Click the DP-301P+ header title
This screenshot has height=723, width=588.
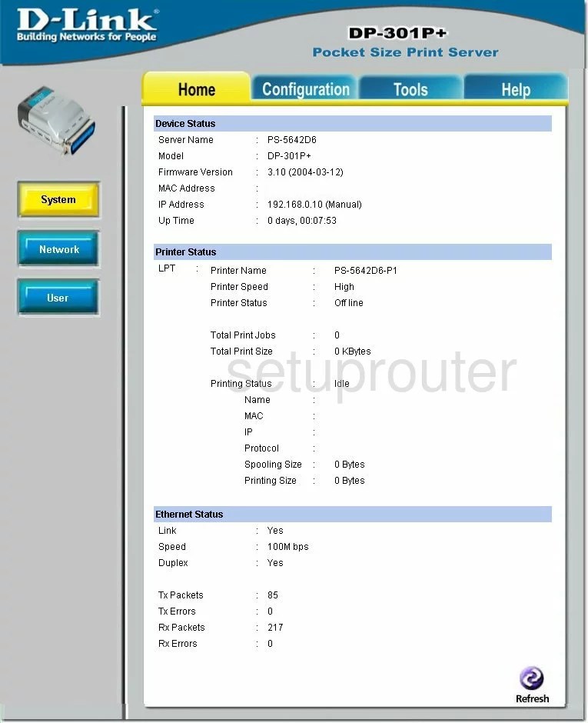(x=397, y=33)
